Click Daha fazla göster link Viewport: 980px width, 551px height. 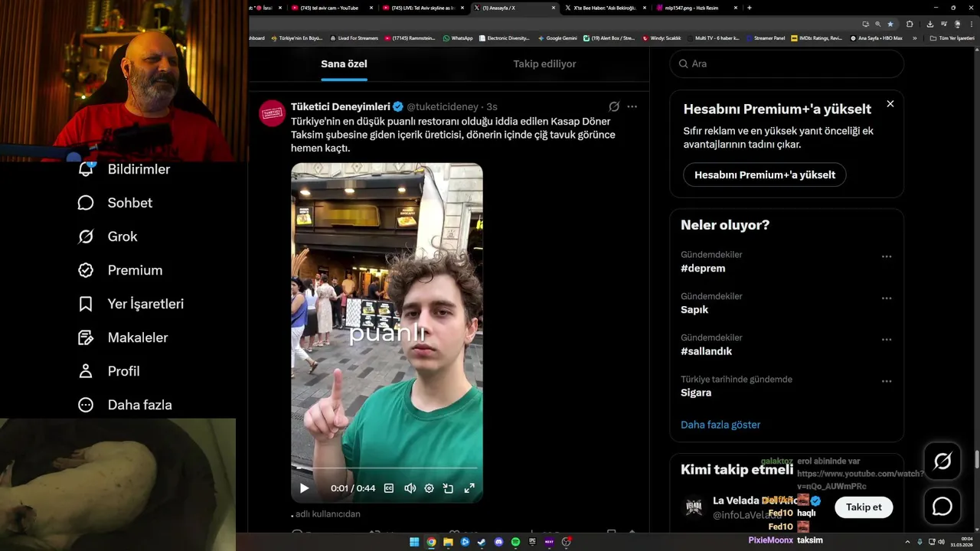click(x=720, y=425)
